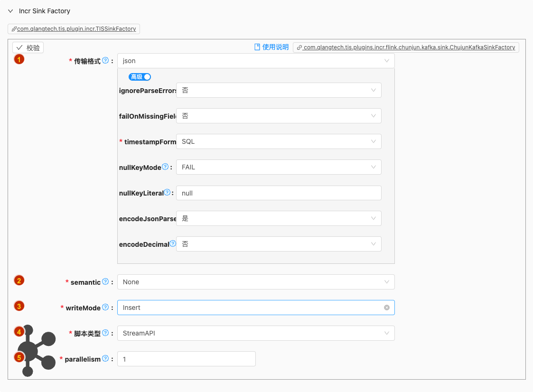533x392 pixels.
Task: Click help icon beside nullKeyLiteral
Action: 167,193
